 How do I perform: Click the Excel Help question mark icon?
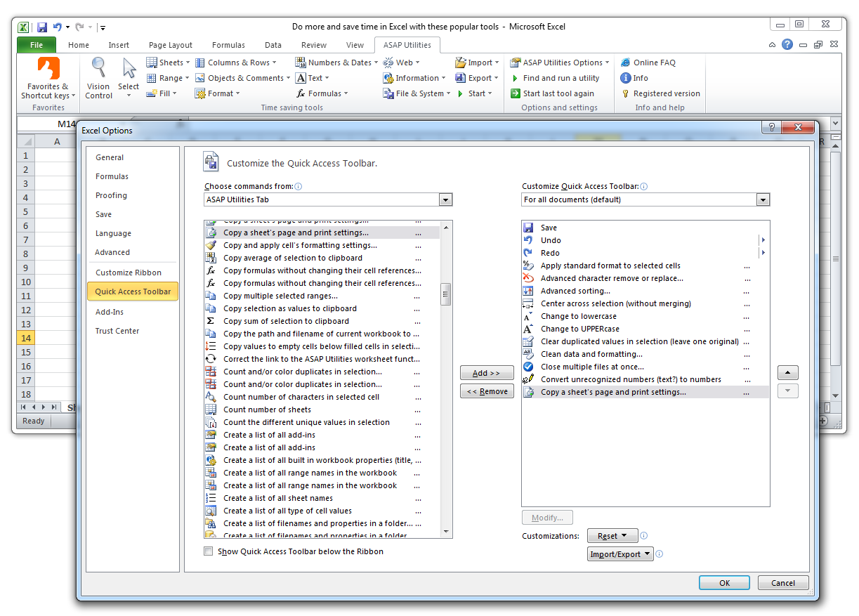tap(787, 44)
